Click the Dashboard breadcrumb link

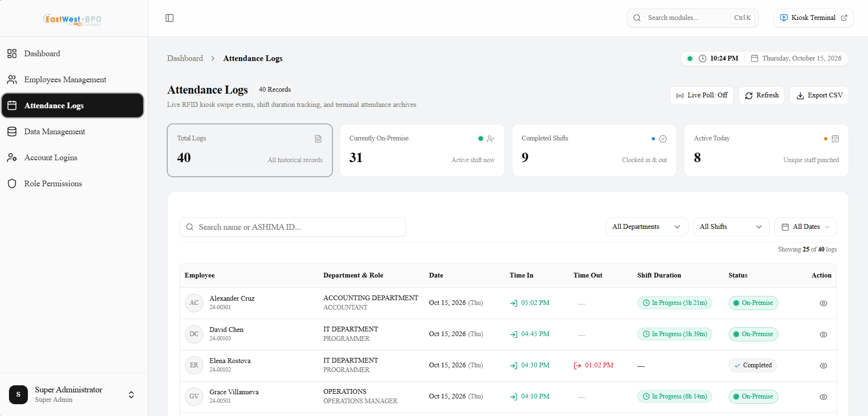pyautogui.click(x=185, y=58)
